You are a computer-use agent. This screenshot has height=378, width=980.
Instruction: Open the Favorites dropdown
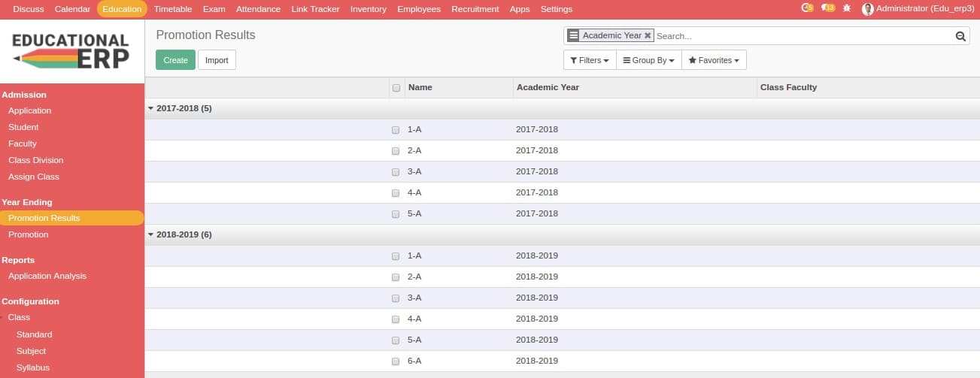click(x=714, y=60)
